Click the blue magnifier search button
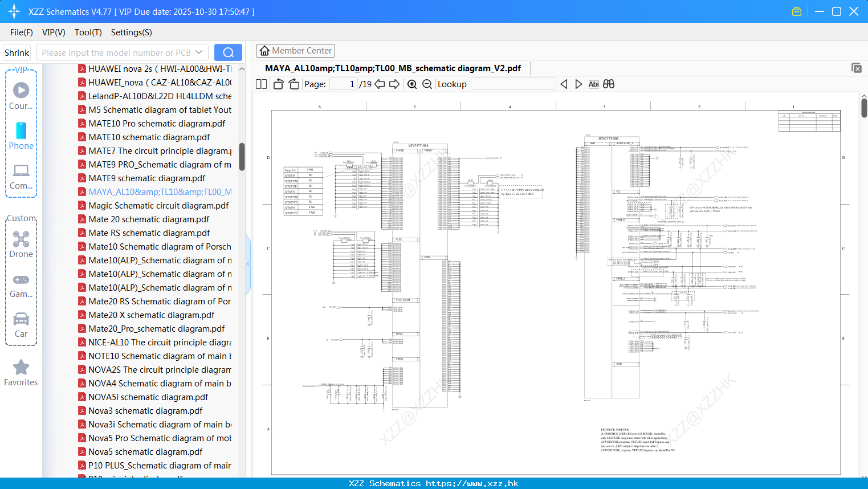 [x=228, y=52]
